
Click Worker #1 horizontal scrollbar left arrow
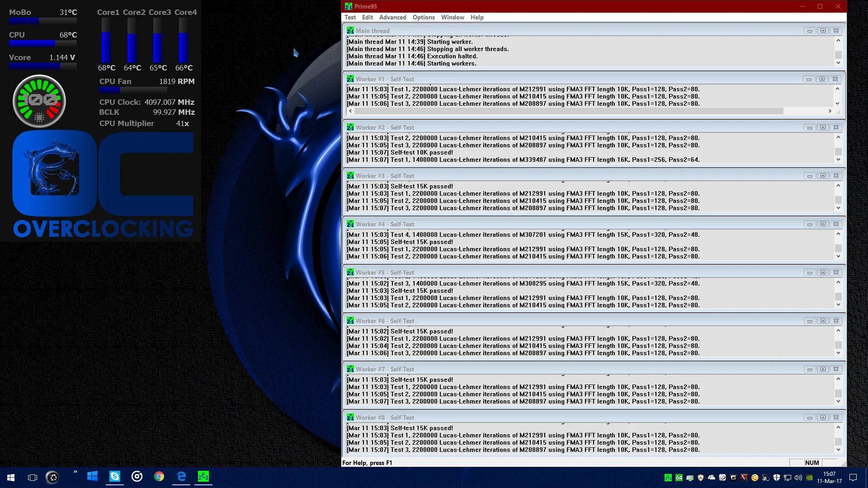pos(350,111)
